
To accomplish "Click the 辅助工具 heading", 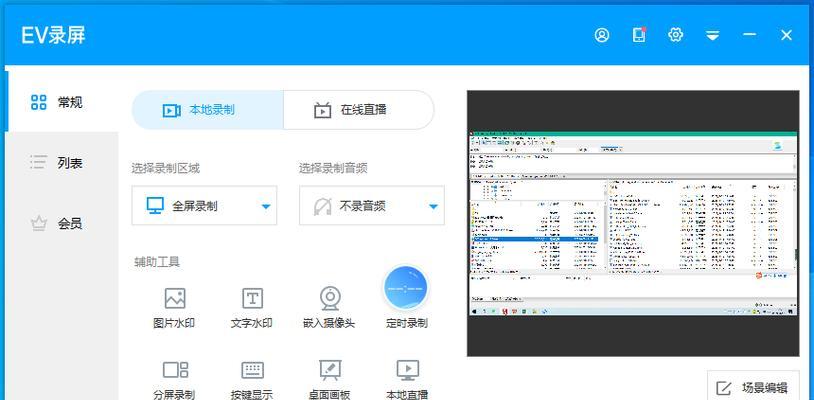I will (157, 262).
